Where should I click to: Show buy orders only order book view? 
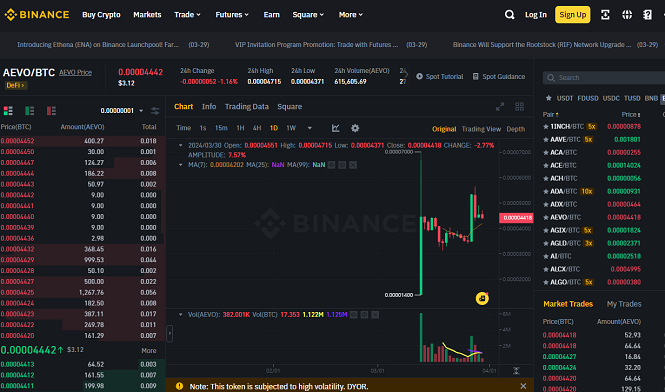[x=29, y=111]
